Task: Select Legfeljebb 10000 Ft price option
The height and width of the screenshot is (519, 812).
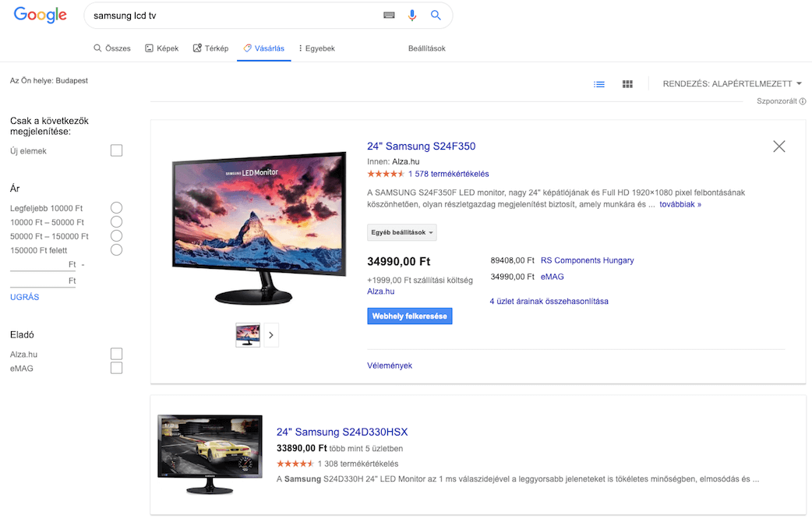Action: tap(117, 208)
